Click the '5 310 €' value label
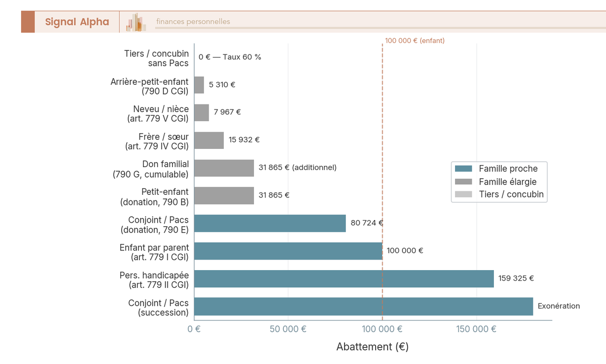The height and width of the screenshot is (364, 606). (222, 85)
